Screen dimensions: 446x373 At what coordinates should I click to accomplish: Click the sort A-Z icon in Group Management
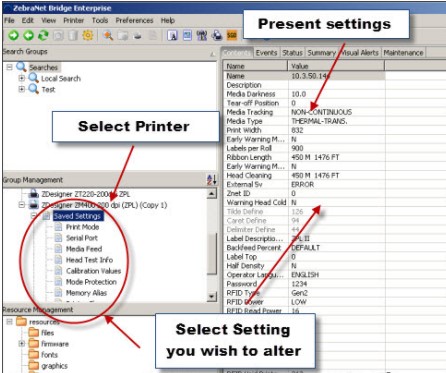[x=212, y=180]
